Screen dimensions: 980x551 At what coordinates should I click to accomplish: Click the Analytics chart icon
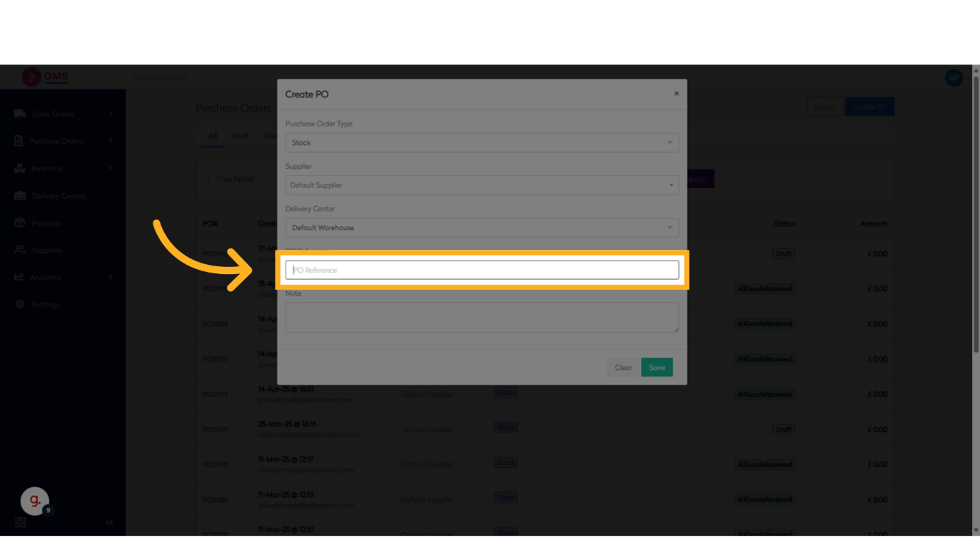click(x=19, y=277)
